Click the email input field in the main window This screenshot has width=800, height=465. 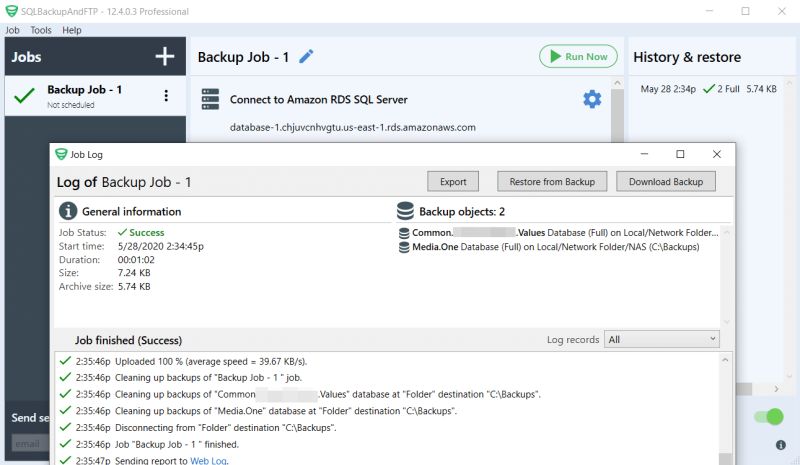pos(31,444)
